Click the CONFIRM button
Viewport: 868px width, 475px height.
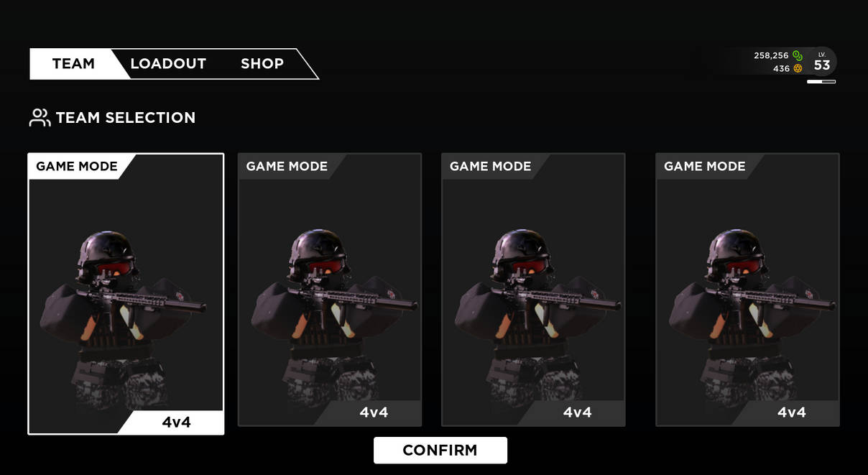click(440, 451)
